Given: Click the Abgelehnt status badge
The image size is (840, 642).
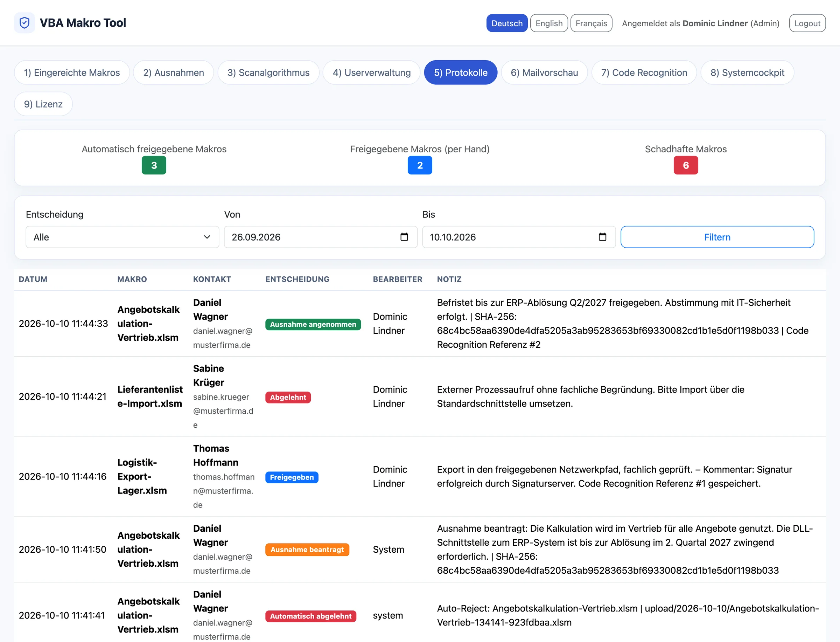Looking at the screenshot, I should point(288,398).
